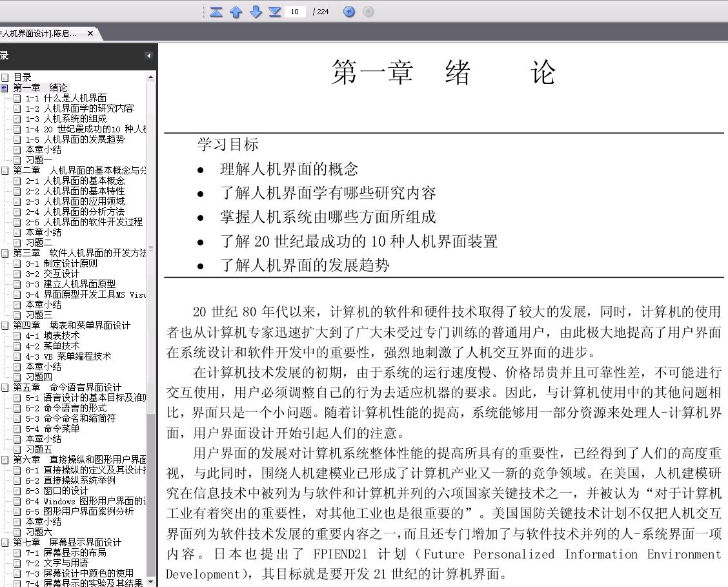The height and width of the screenshot is (587, 728).
Task: Go to first page icon
Action: click(216, 12)
